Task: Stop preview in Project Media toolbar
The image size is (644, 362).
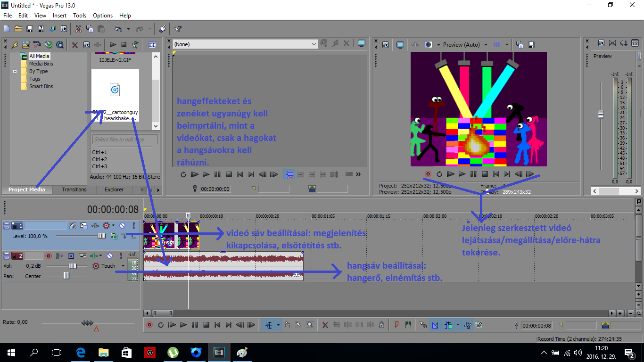Action: (x=124, y=45)
